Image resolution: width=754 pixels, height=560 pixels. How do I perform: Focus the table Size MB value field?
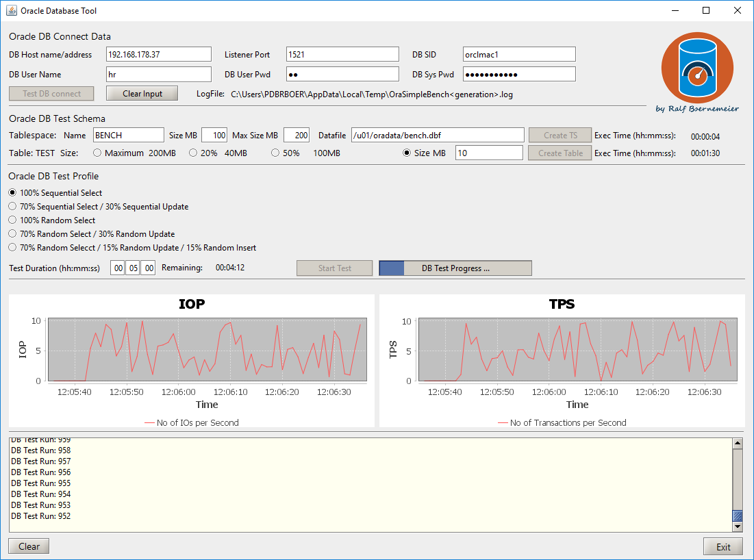click(x=489, y=153)
